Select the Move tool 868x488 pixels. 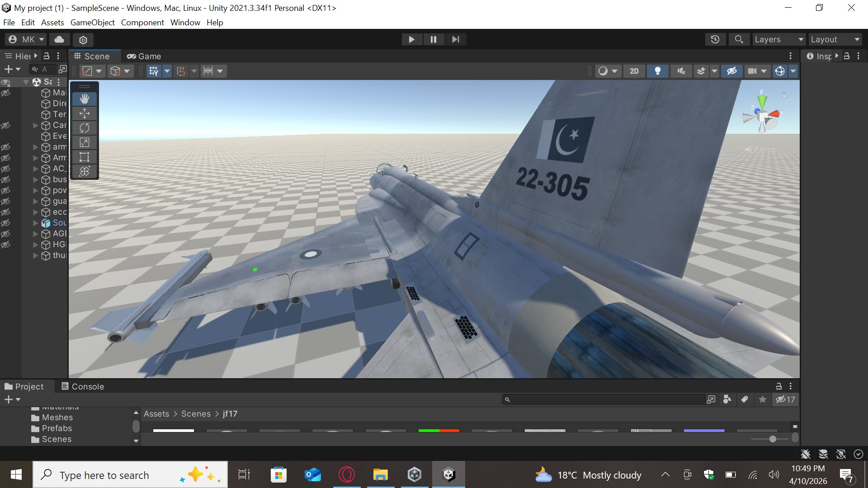pyautogui.click(x=85, y=113)
